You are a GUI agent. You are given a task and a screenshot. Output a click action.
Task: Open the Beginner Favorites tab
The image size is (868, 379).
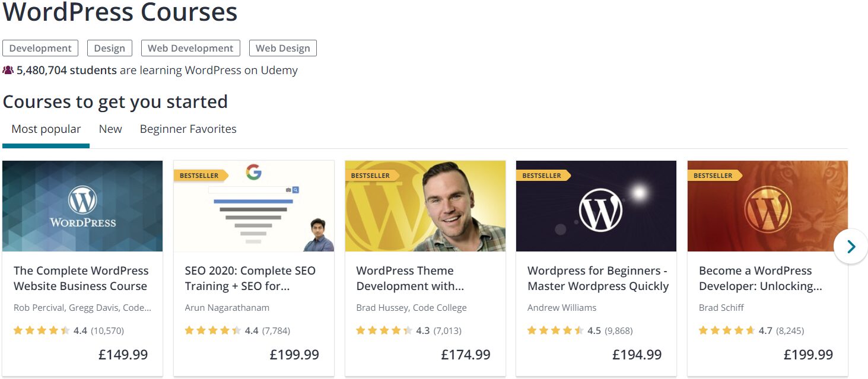tap(188, 129)
